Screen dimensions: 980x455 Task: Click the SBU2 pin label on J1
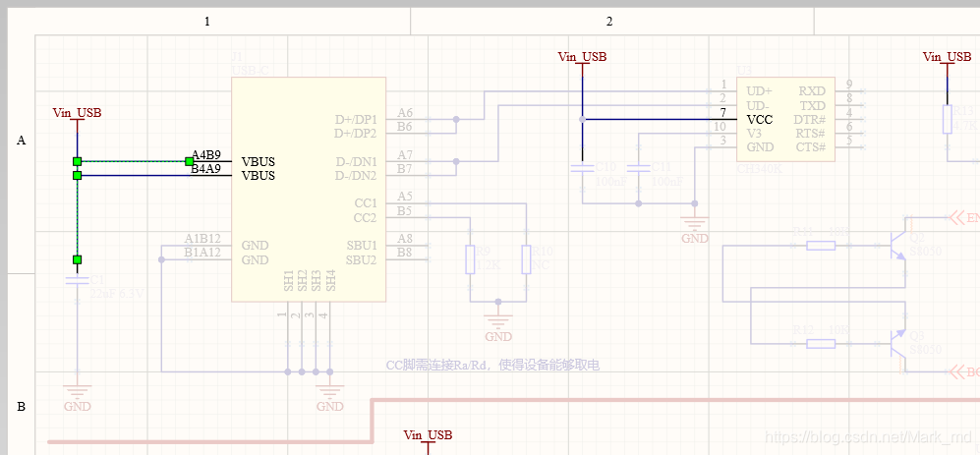pyautogui.click(x=362, y=259)
